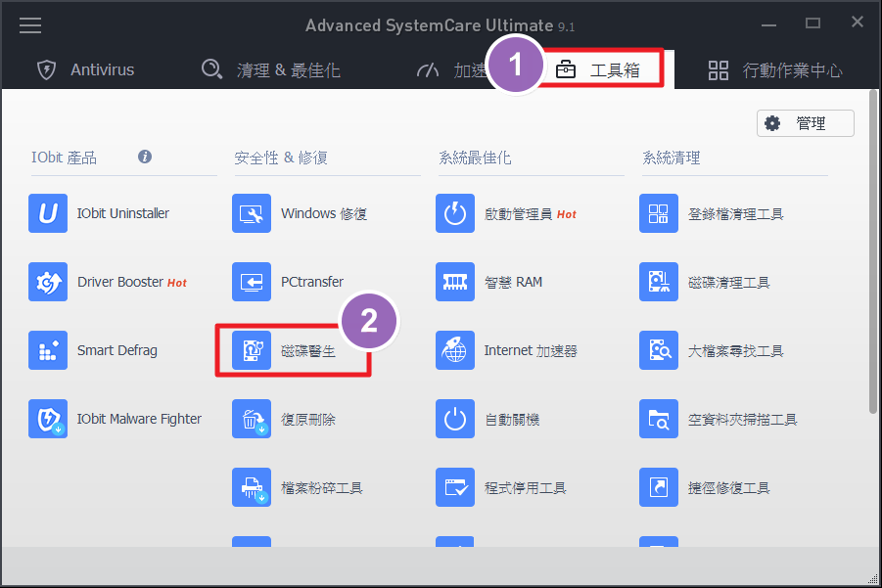The height and width of the screenshot is (588, 882).
Task: Click the IObit Malware Fighter shield icon
Action: pyautogui.click(x=48, y=419)
